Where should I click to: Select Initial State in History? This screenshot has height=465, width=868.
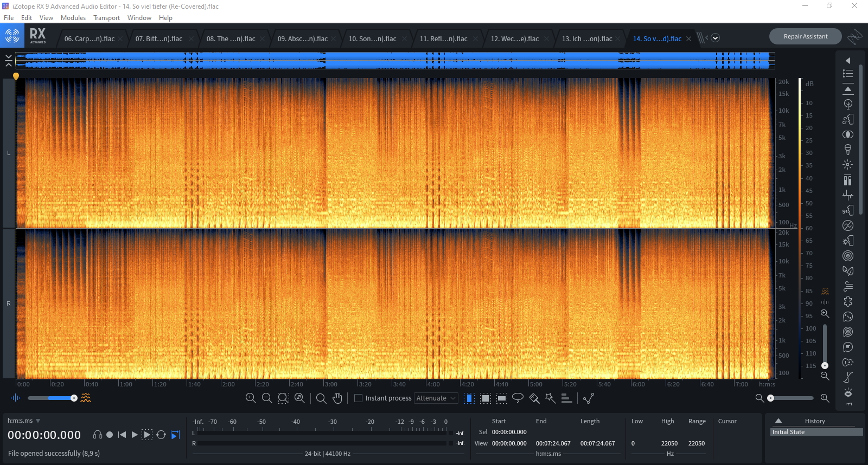point(788,432)
